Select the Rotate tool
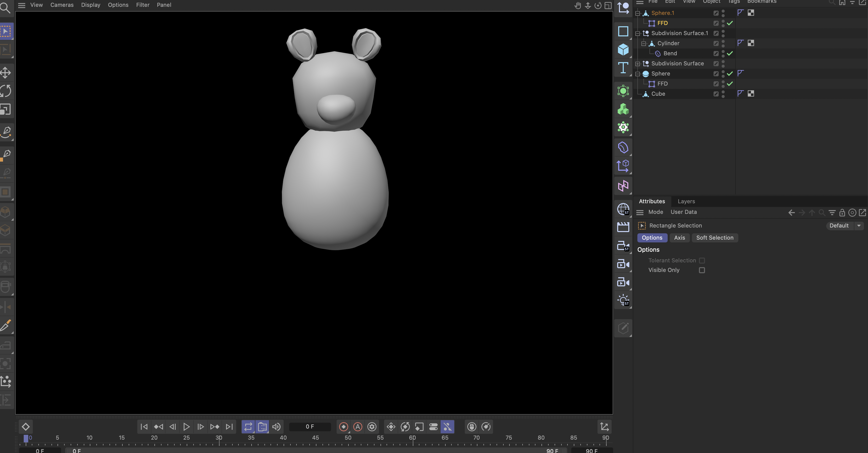This screenshot has height=453, width=868. 6,90
